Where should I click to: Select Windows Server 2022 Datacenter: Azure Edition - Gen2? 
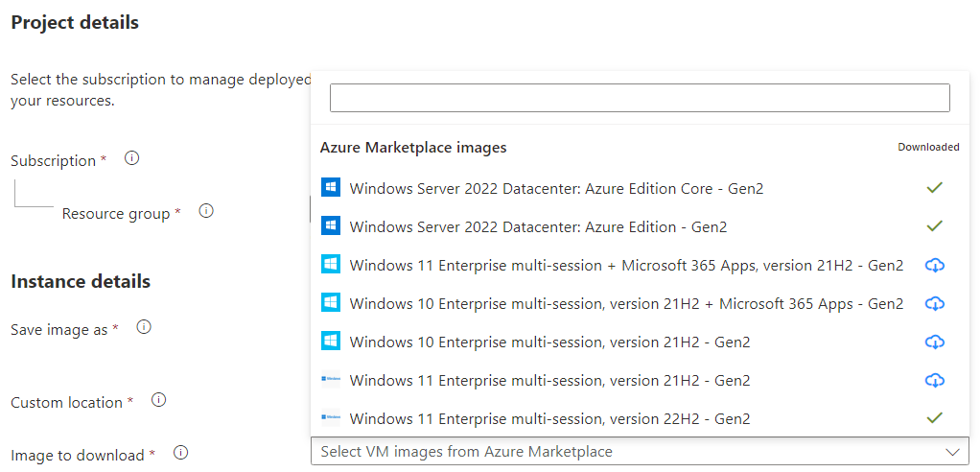pyautogui.click(x=538, y=227)
